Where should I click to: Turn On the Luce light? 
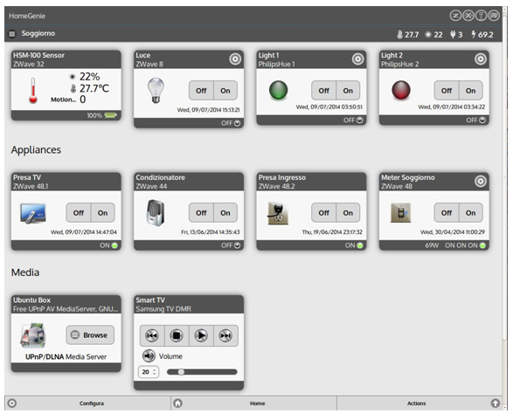[x=225, y=91]
